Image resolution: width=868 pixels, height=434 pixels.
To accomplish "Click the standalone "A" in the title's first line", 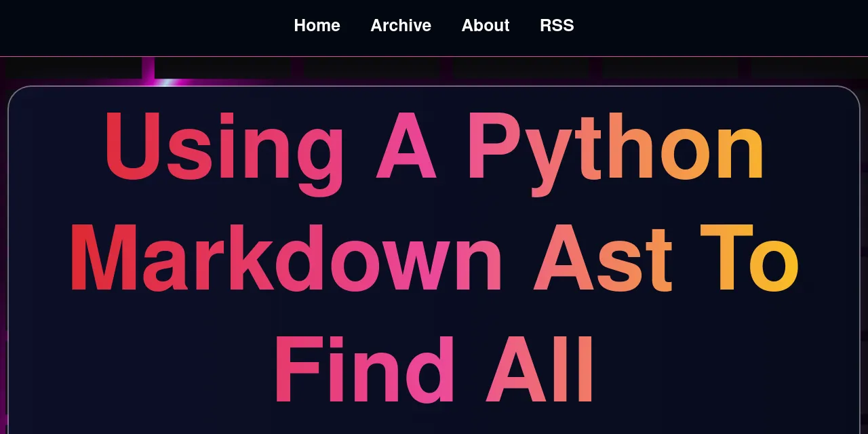I will pyautogui.click(x=406, y=149).
